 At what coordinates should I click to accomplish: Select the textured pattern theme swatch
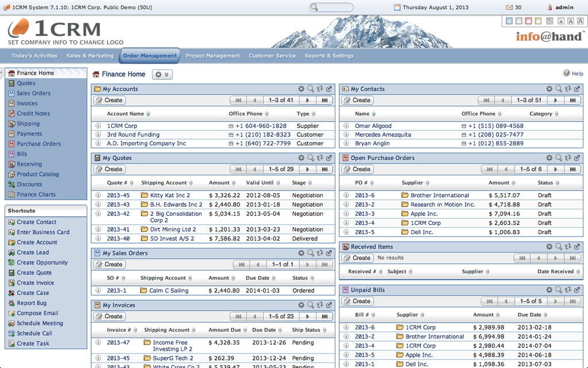pos(550,21)
